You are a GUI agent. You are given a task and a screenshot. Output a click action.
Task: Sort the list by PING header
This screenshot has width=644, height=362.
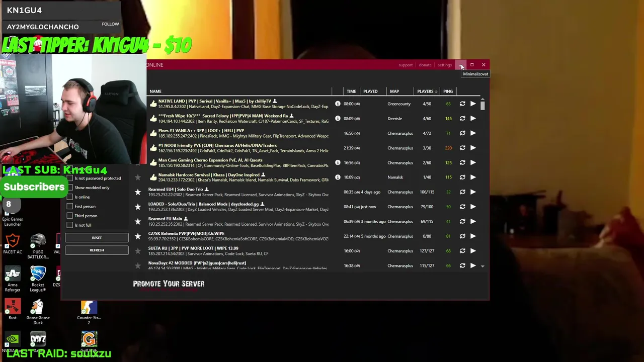[x=448, y=92]
